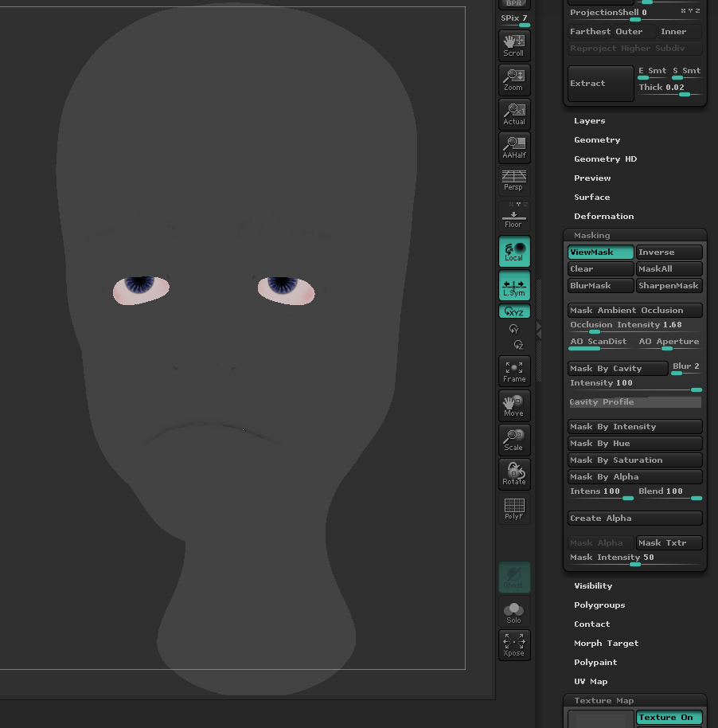
Task: Click the AAHalf antialiased view icon
Action: (x=513, y=148)
